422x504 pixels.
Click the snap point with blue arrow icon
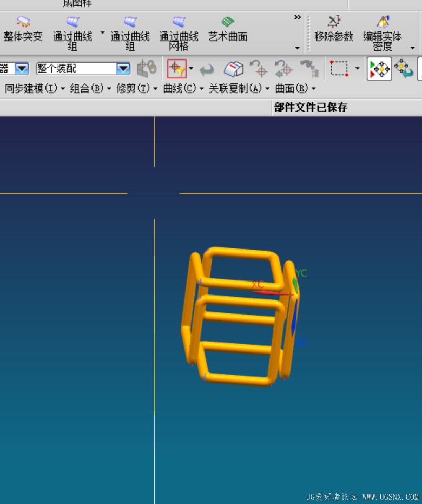(404, 68)
